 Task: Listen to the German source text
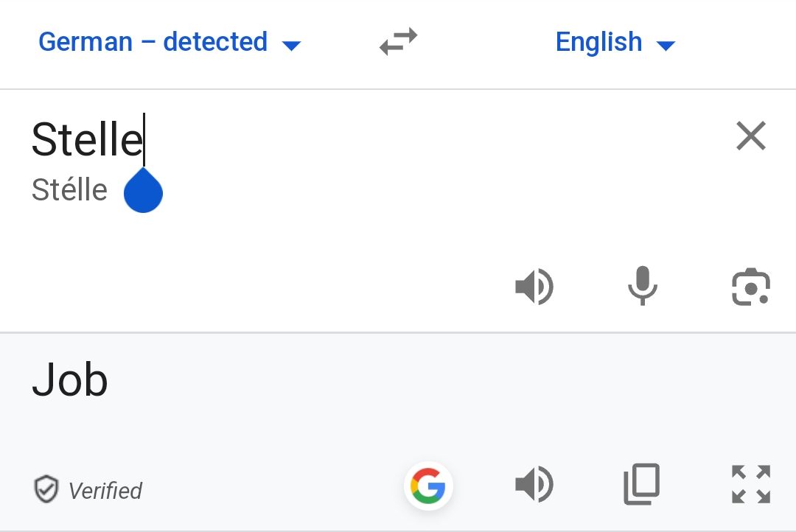(x=534, y=286)
